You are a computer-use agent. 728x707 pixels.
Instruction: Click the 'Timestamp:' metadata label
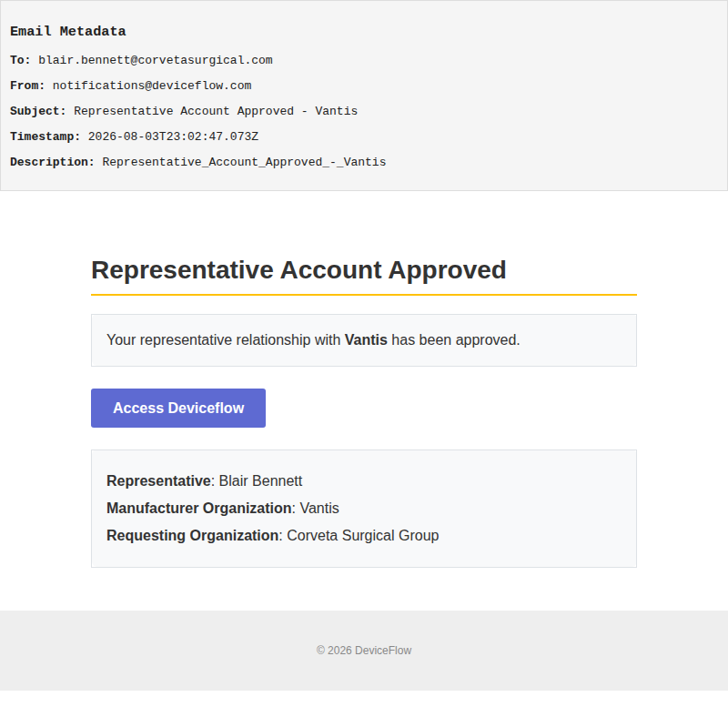tap(45, 137)
